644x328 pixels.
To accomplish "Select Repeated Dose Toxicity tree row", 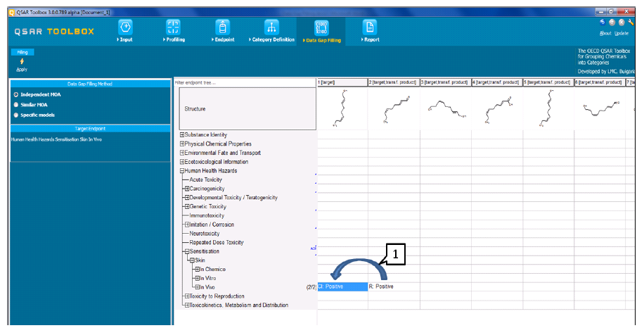I will click(217, 243).
